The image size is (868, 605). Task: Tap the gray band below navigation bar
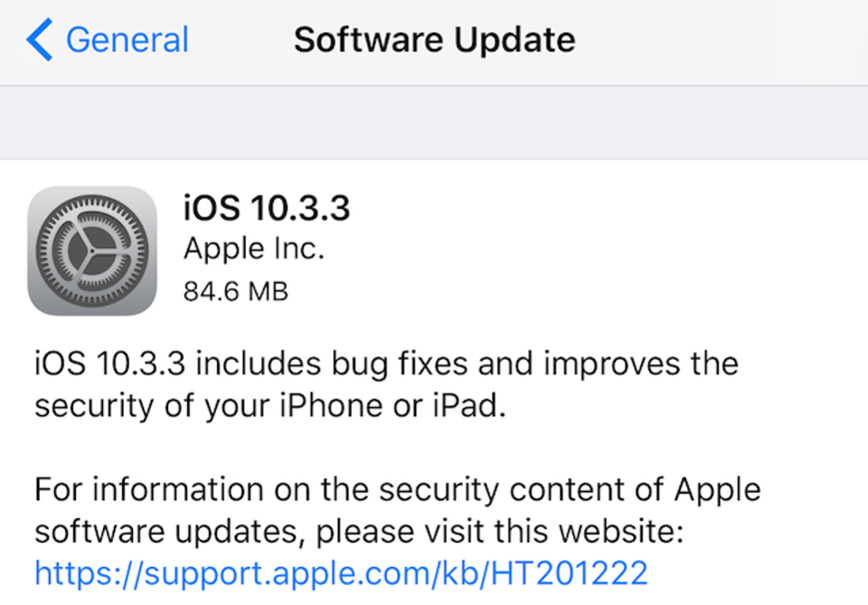tap(434, 123)
